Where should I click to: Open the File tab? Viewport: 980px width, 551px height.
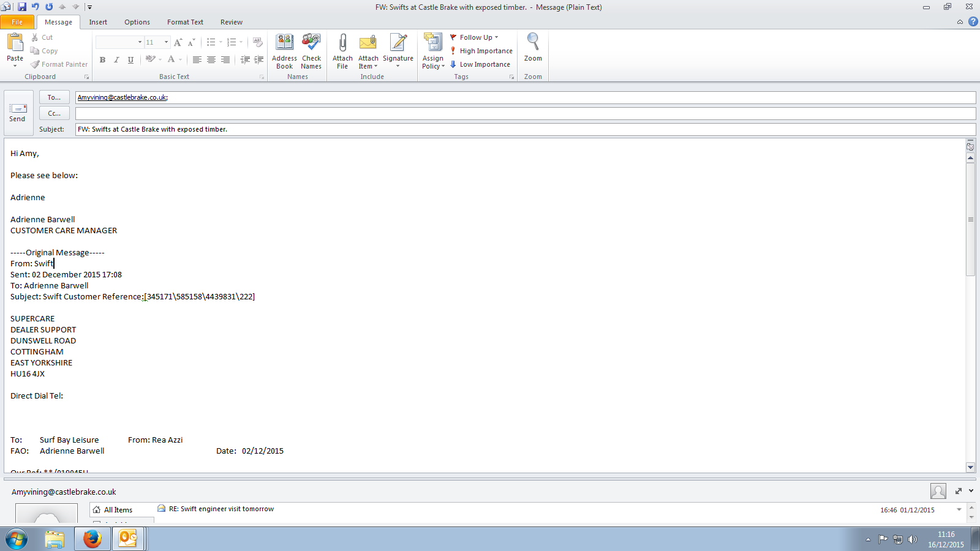pos(17,22)
